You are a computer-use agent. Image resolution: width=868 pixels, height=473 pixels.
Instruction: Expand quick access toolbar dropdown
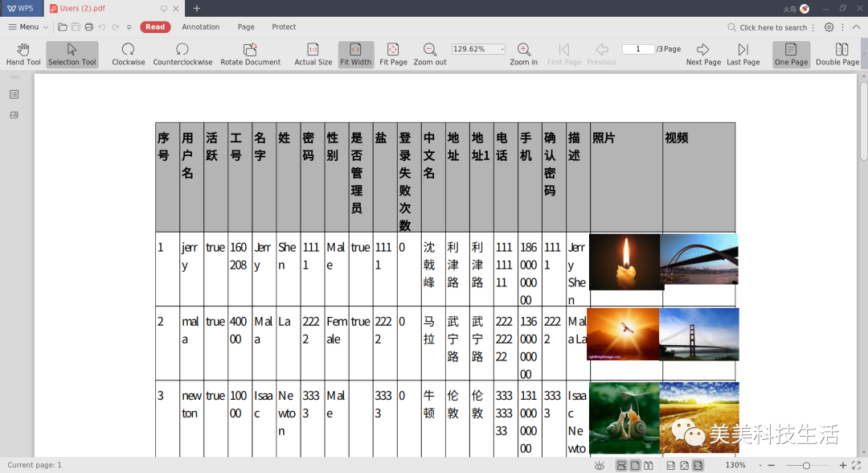[129, 27]
